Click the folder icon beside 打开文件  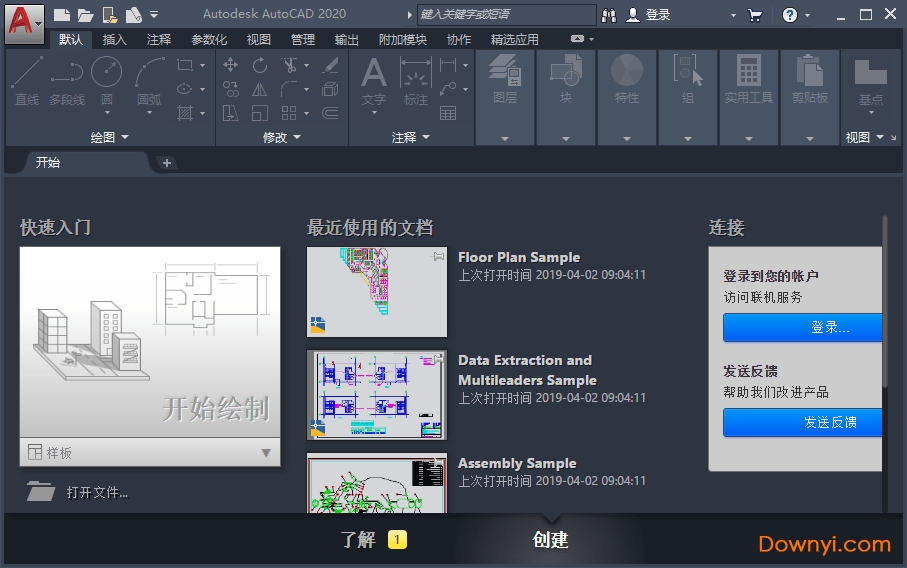[x=41, y=491]
